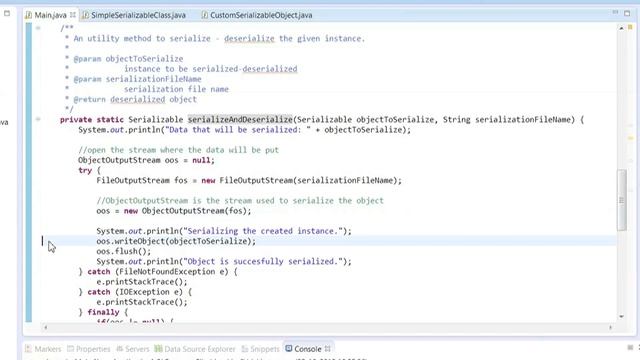The height and width of the screenshot is (360, 640).
Task: Click the catch IOException line
Action: [135, 292]
